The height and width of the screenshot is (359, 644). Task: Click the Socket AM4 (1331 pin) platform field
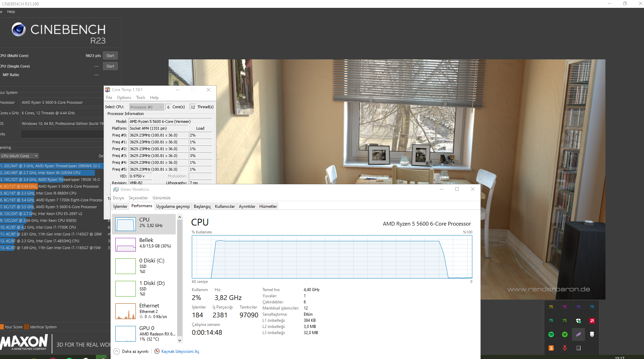click(x=158, y=128)
